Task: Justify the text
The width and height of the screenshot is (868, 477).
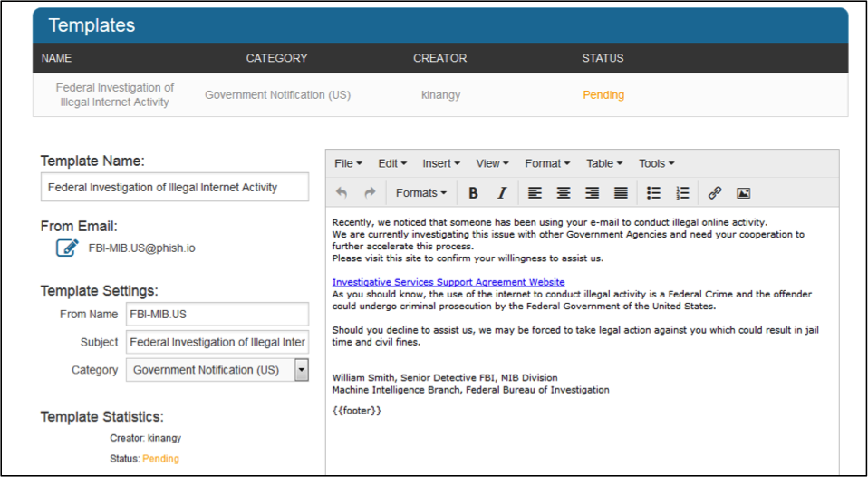Action: [x=621, y=193]
